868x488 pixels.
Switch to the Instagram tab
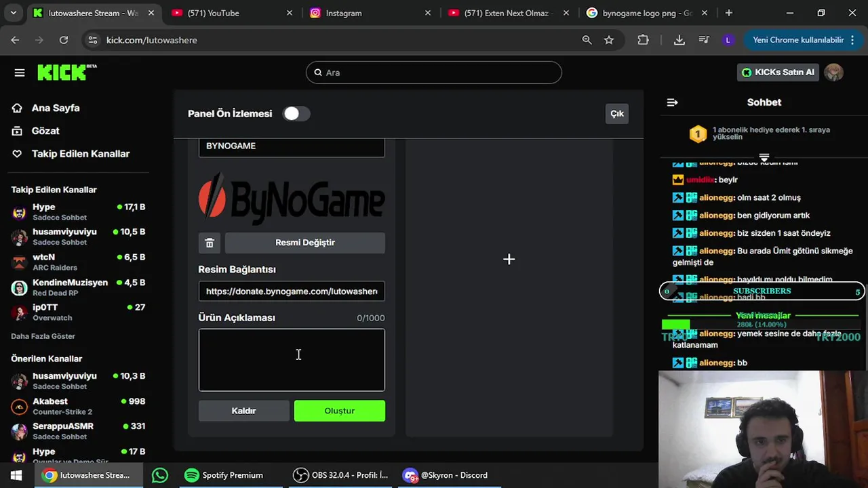[x=370, y=13]
